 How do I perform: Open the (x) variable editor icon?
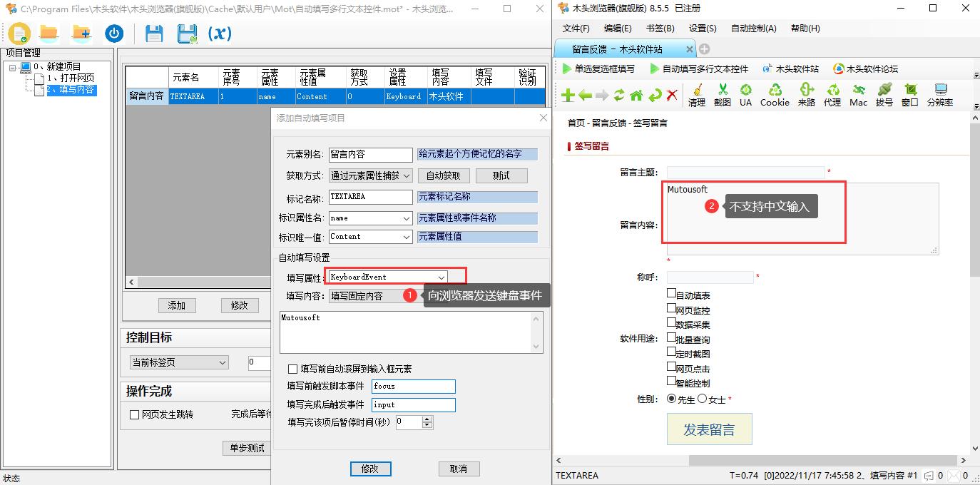[218, 33]
